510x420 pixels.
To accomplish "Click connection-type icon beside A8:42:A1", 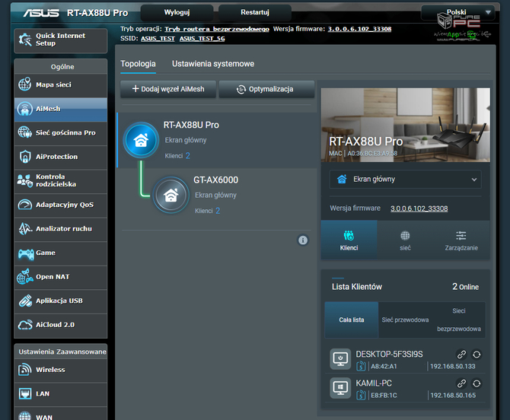I will pyautogui.click(x=361, y=367).
